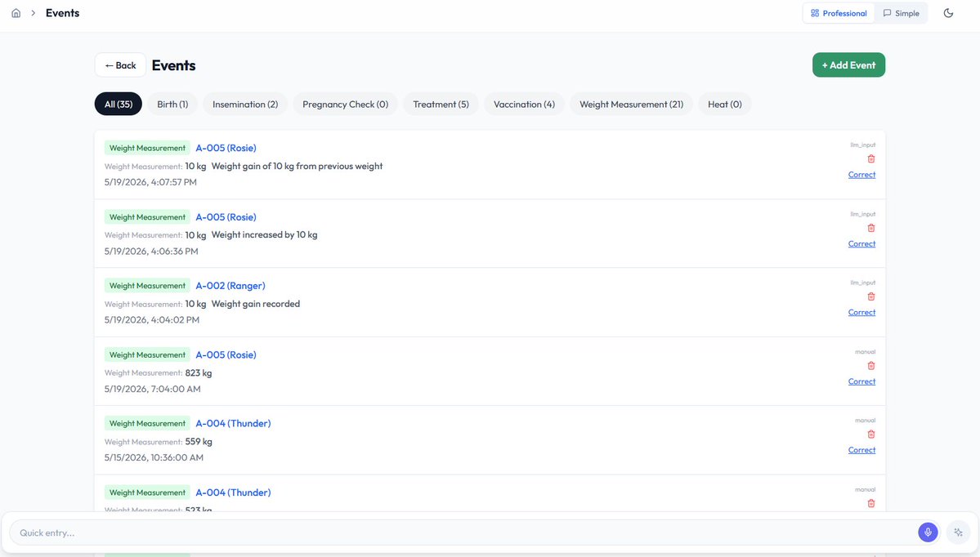This screenshot has width=980, height=557.
Task: Filter events by Weight Measurement (21)
Action: pos(631,105)
